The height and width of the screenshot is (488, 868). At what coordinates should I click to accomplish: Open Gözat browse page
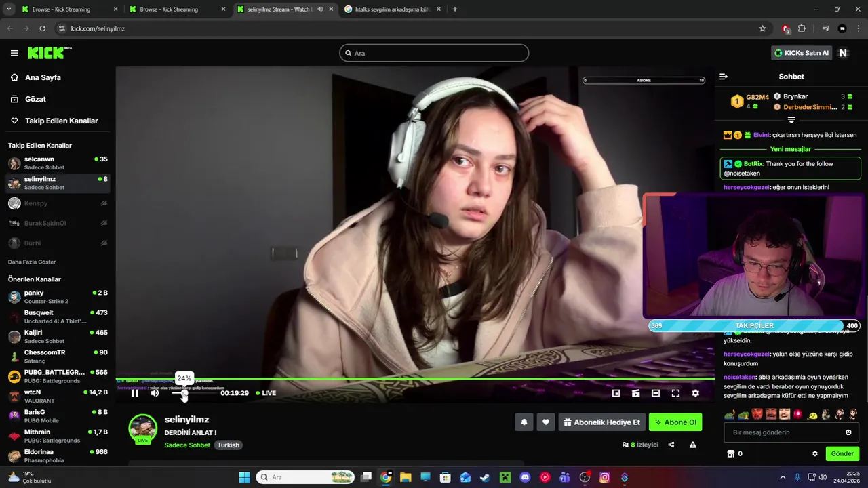pyautogui.click(x=35, y=99)
